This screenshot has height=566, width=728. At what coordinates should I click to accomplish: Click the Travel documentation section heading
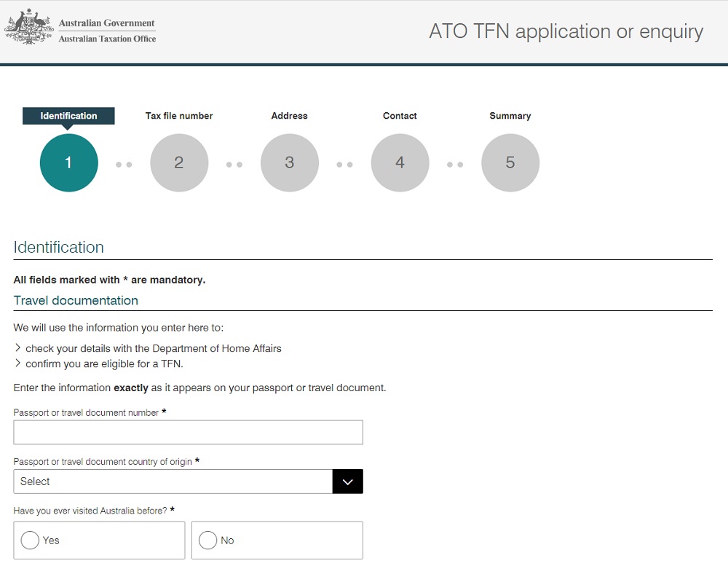(x=76, y=300)
